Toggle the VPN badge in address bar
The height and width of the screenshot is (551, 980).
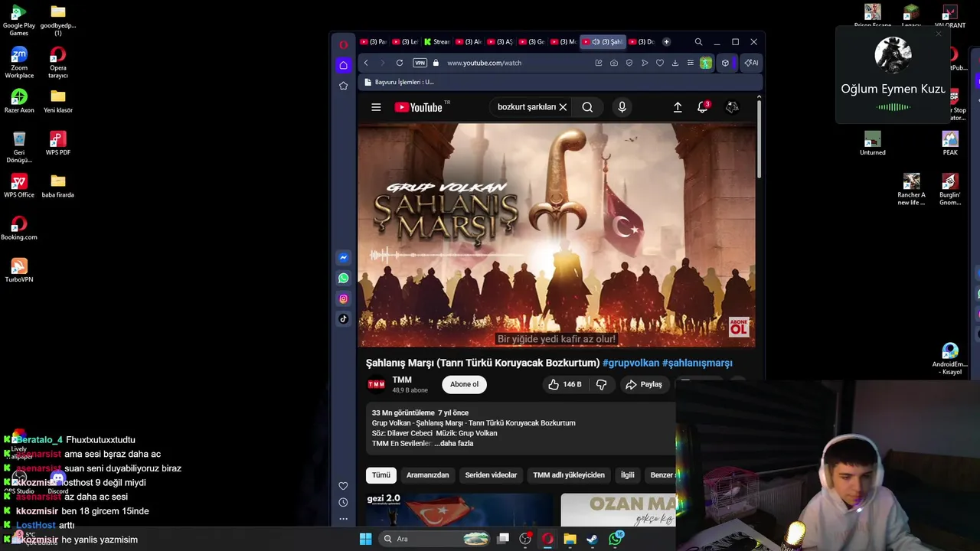[420, 63]
